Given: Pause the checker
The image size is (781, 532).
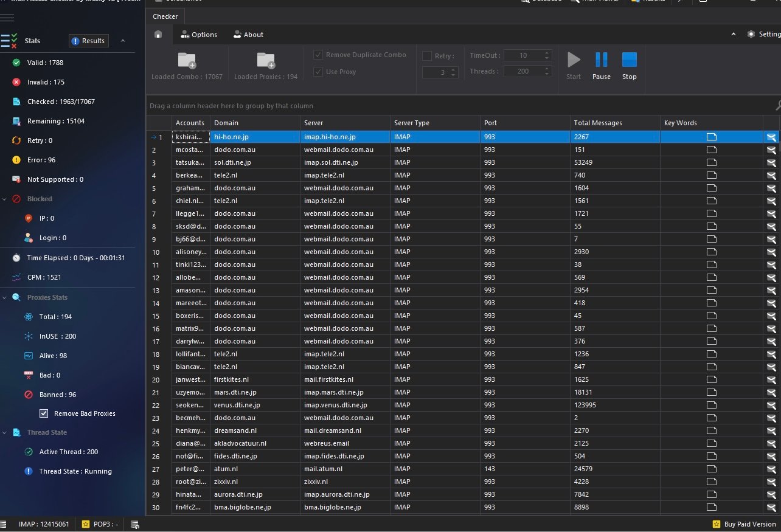Looking at the screenshot, I should point(601,65).
